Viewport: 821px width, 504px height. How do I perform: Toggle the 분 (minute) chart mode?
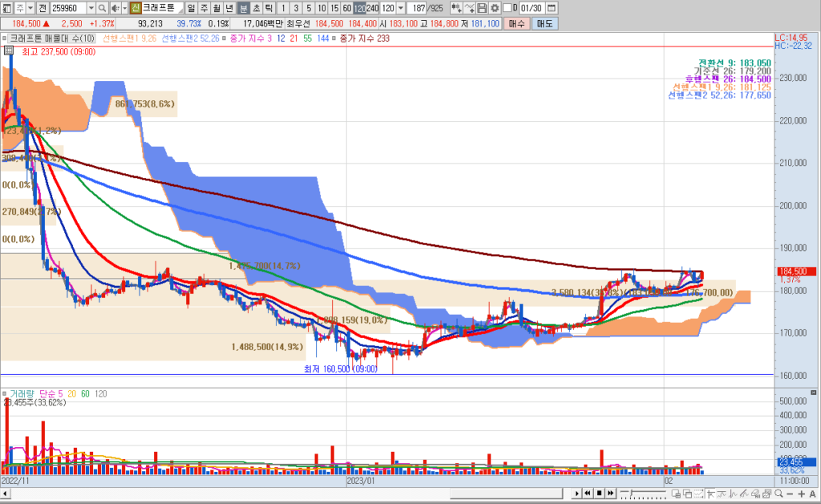click(244, 8)
